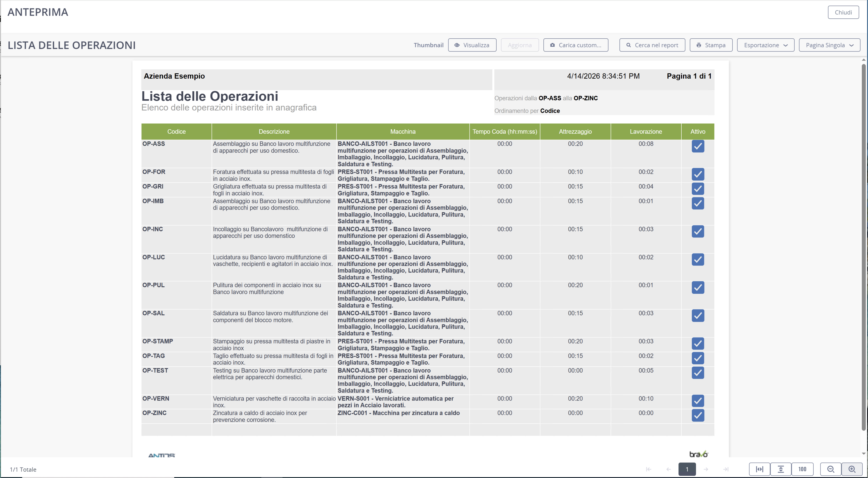Screen dimensions: 868x478
Task: Go to first page arrow
Action: point(648,469)
